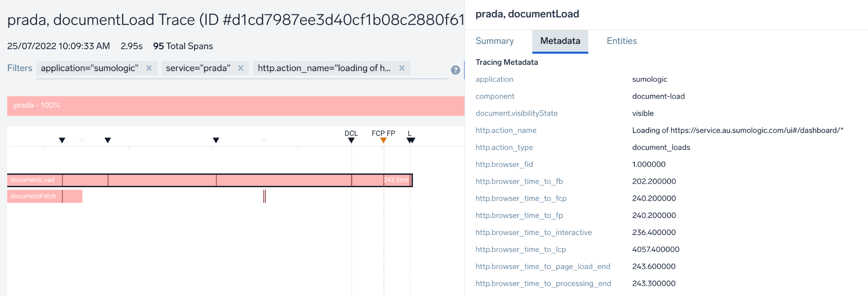The height and width of the screenshot is (296, 868).
Task: Click the empty Filters input area
Action: point(428,69)
